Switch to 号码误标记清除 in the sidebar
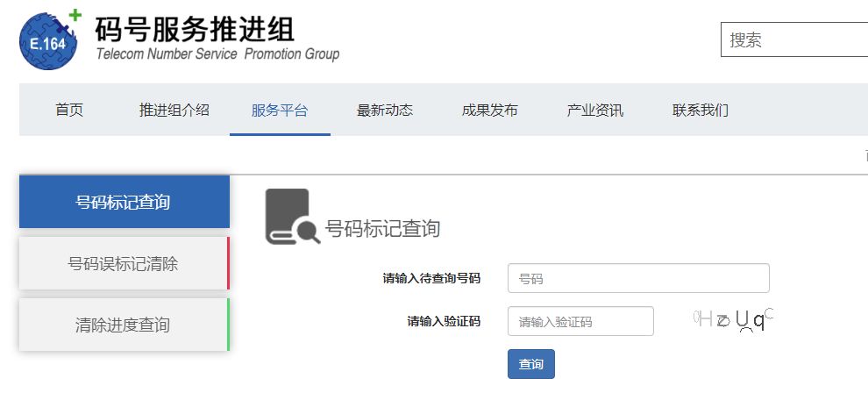 click(124, 263)
